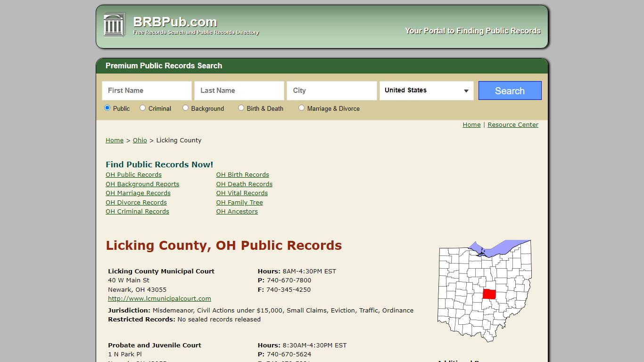Click the 40 W Main St address
Image resolution: width=644 pixels, height=362 pixels.
(x=129, y=280)
